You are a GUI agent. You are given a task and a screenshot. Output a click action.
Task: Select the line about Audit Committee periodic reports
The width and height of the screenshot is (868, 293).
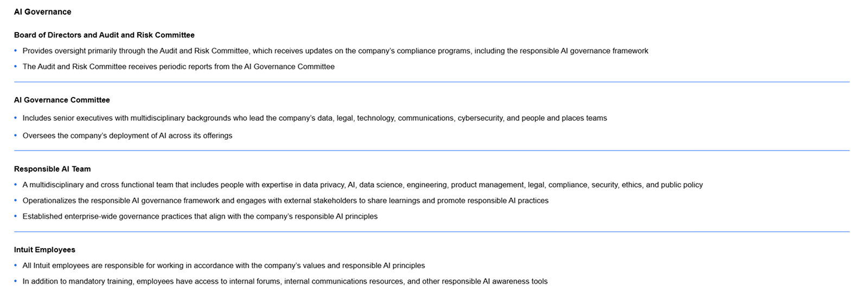tap(178, 67)
